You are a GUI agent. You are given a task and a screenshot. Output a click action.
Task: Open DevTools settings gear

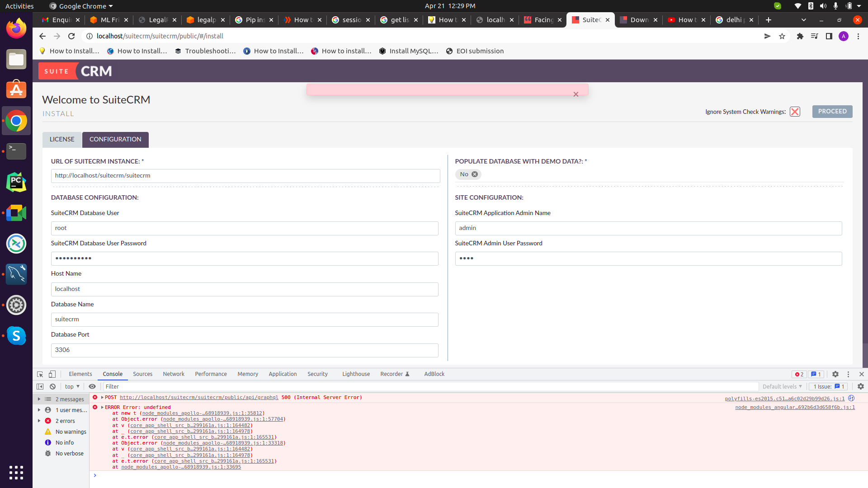pyautogui.click(x=835, y=374)
